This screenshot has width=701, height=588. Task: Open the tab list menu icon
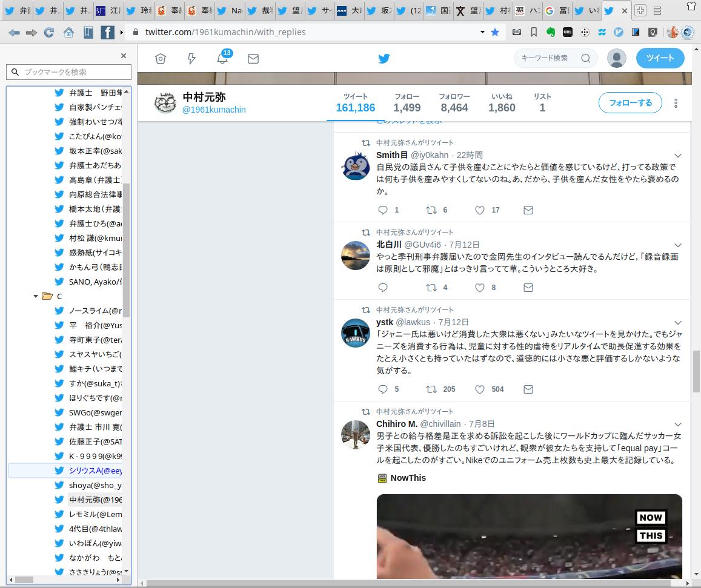pos(657,10)
